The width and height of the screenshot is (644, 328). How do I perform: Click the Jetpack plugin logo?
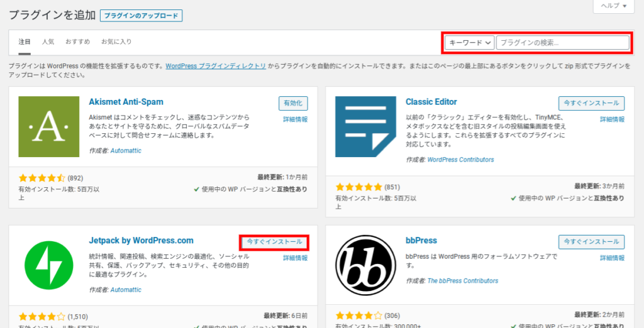point(49,266)
